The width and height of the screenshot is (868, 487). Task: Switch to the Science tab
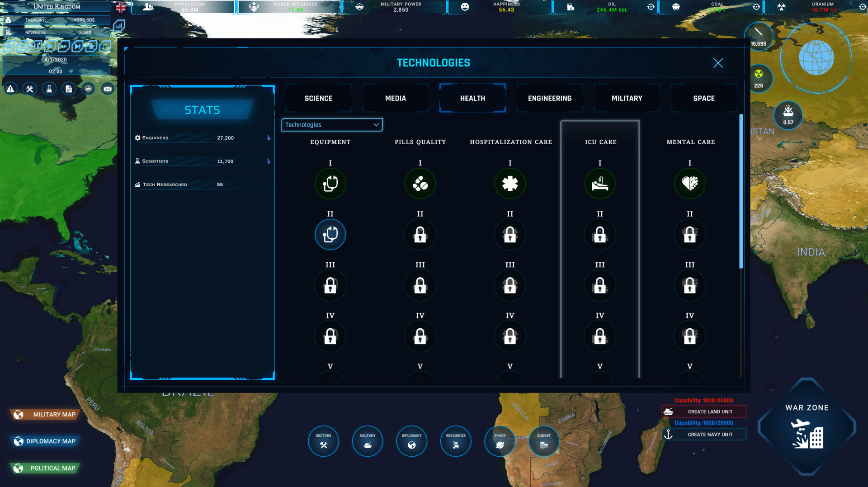coord(318,98)
